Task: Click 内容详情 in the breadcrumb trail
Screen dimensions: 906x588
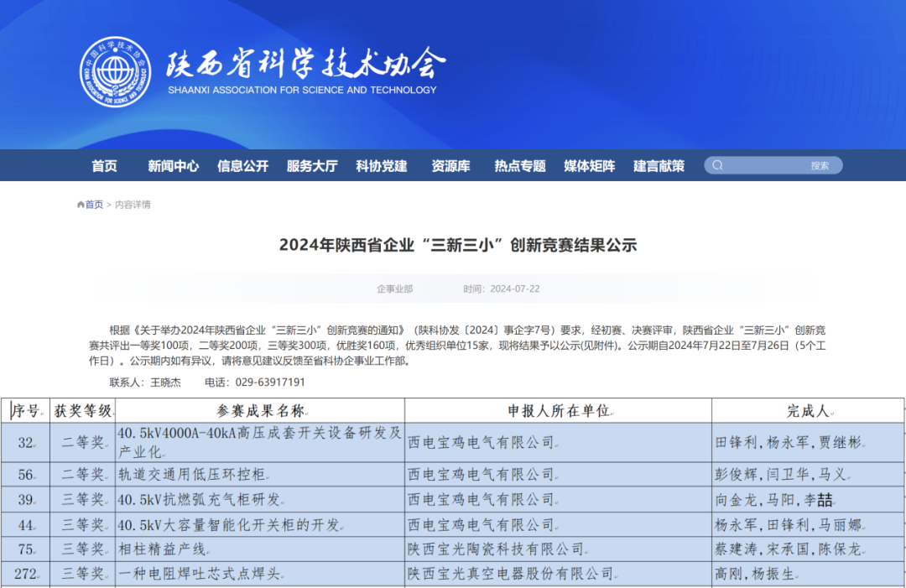Action: click(133, 205)
